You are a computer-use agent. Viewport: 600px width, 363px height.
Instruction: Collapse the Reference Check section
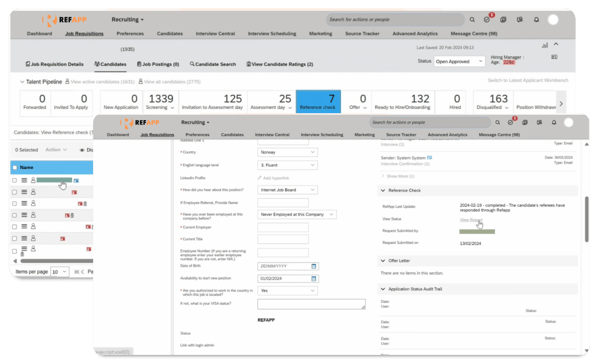point(383,190)
